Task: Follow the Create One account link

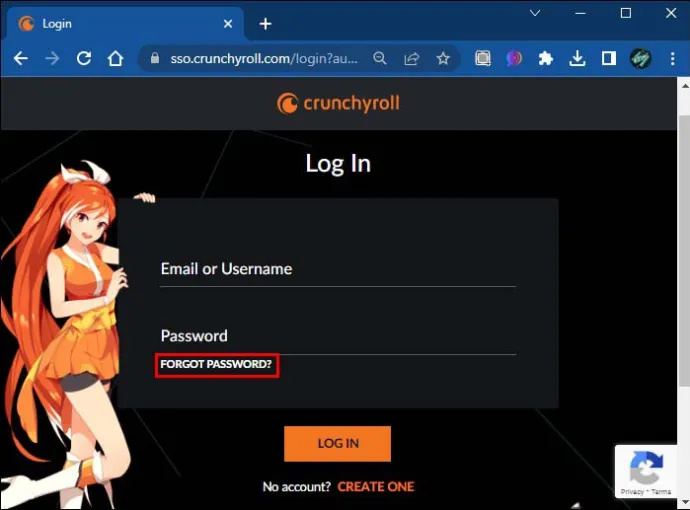Action: click(x=376, y=487)
